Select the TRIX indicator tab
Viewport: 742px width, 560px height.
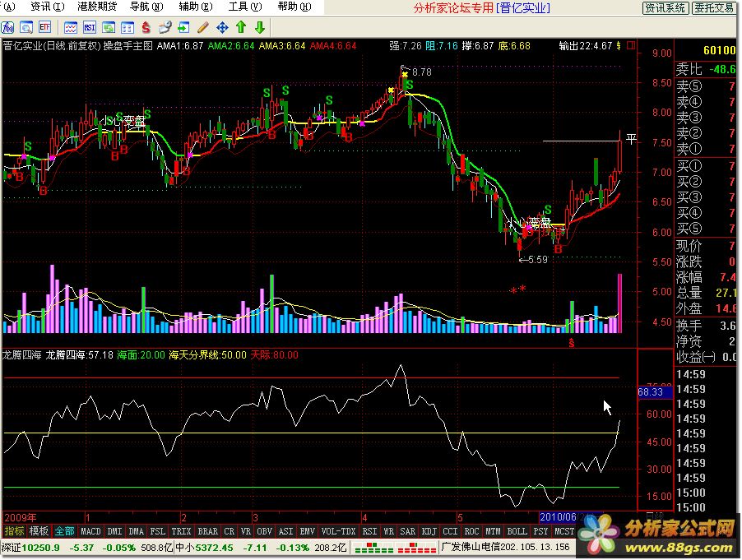[181, 531]
